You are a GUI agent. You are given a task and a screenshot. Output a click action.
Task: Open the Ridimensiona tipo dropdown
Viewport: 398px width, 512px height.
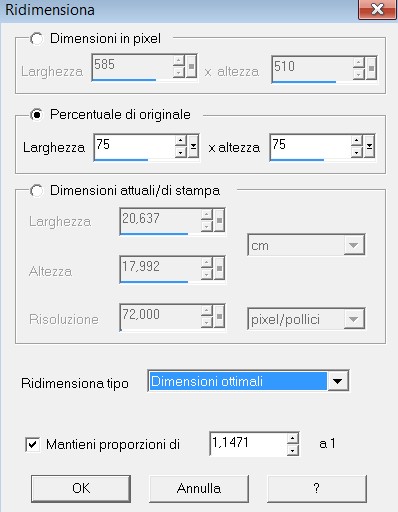pos(338,381)
